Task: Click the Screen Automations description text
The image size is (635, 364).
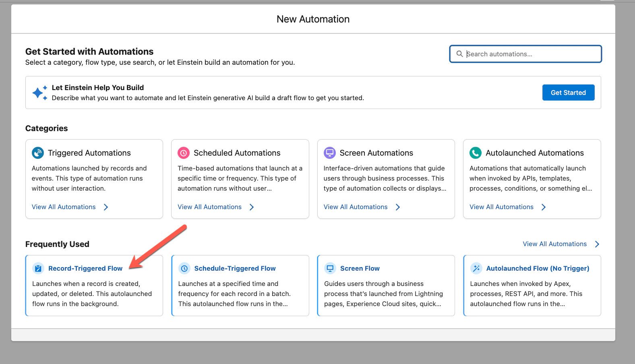Action: (x=385, y=178)
